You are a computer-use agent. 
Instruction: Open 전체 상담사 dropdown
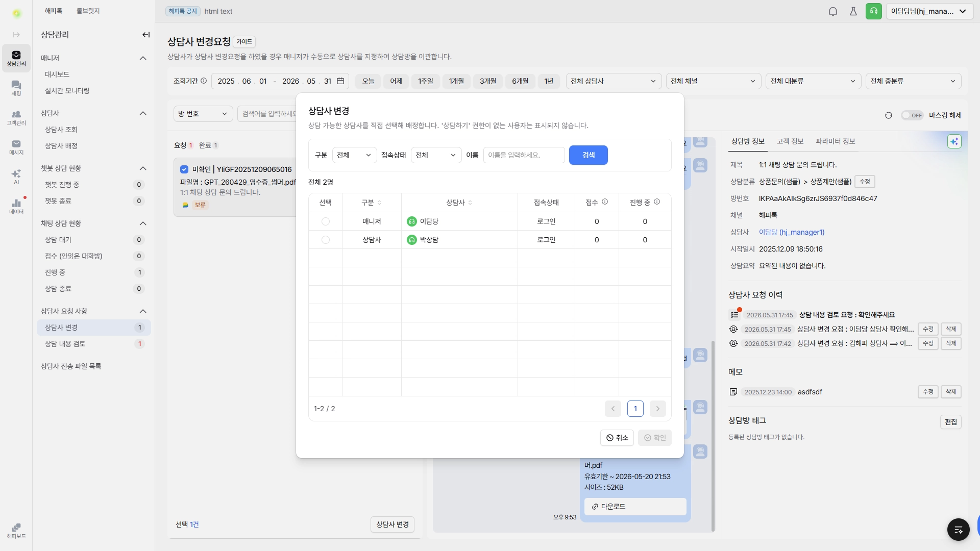(614, 81)
